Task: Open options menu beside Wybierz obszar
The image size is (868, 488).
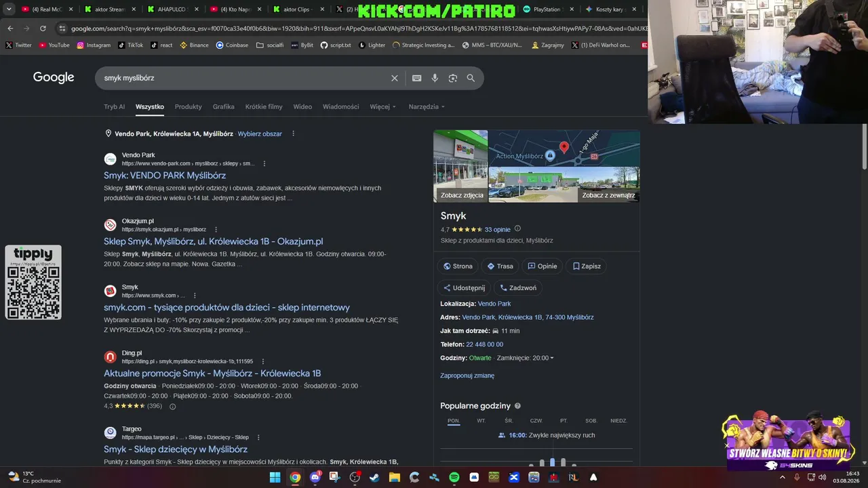Action: (294, 134)
